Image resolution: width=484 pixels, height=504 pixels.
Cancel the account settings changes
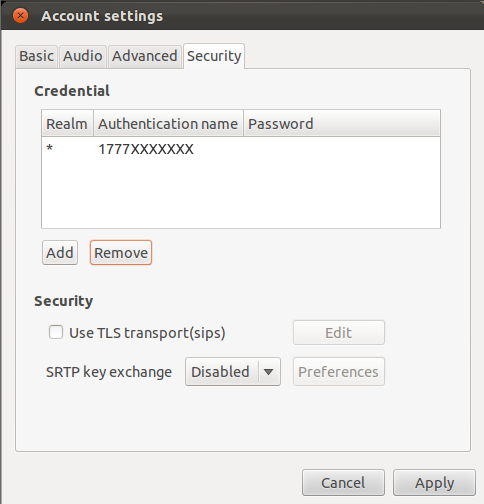[x=343, y=483]
